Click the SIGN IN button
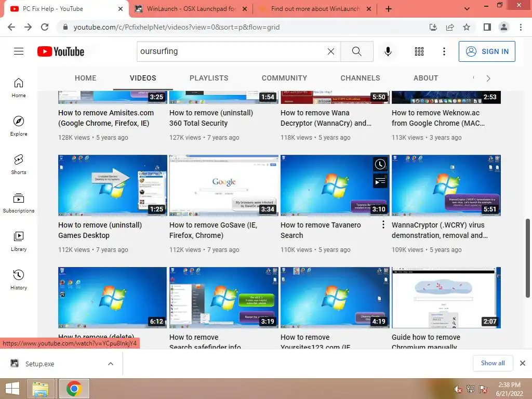The image size is (532, 399). tap(486, 51)
